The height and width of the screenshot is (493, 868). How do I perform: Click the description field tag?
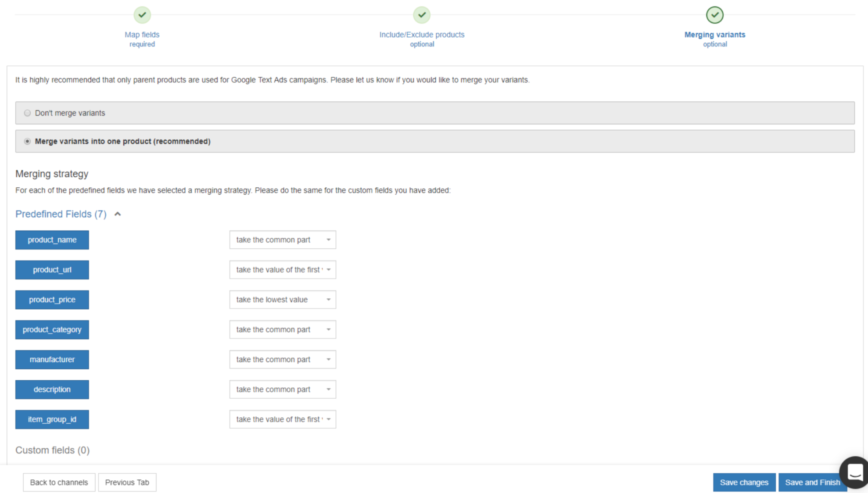(x=52, y=389)
